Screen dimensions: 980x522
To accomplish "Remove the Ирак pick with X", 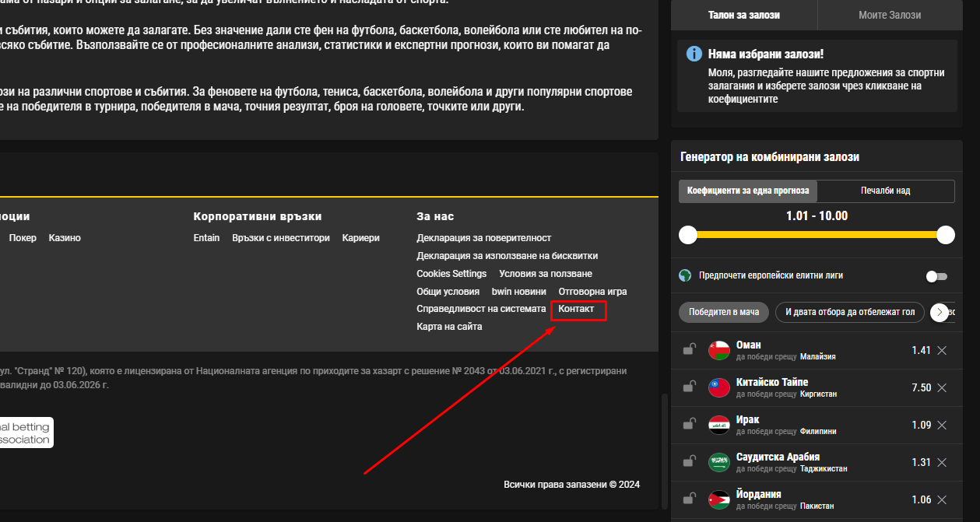I will [x=942, y=425].
